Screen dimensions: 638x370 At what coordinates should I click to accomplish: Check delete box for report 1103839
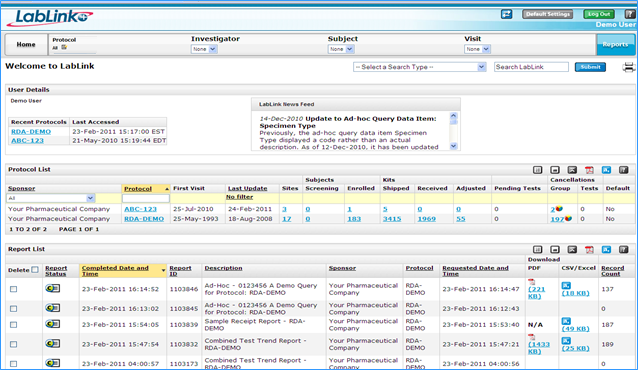(13, 324)
